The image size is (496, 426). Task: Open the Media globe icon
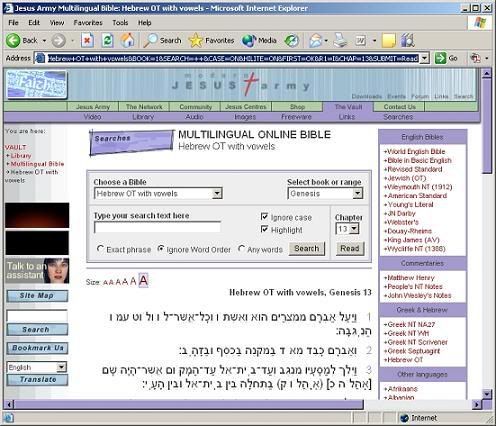(x=249, y=41)
